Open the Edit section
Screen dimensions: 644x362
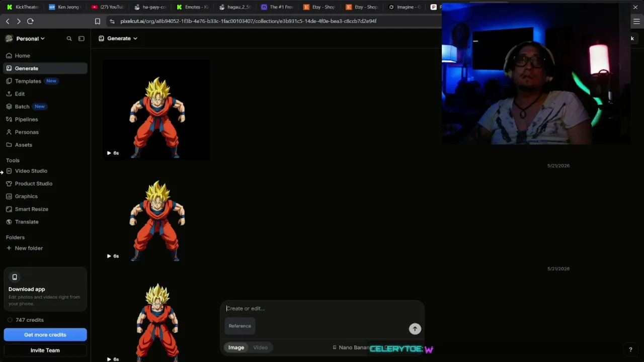[45, 94]
